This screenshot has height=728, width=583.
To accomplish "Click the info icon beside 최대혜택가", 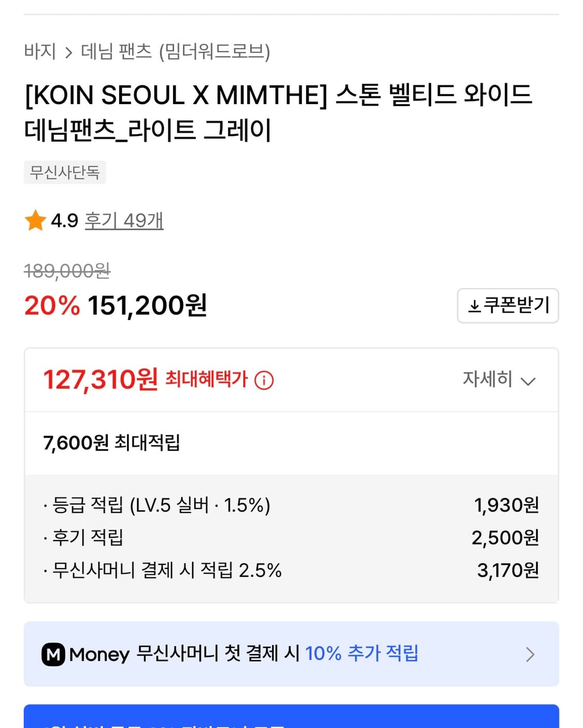I will pyautogui.click(x=264, y=381).
